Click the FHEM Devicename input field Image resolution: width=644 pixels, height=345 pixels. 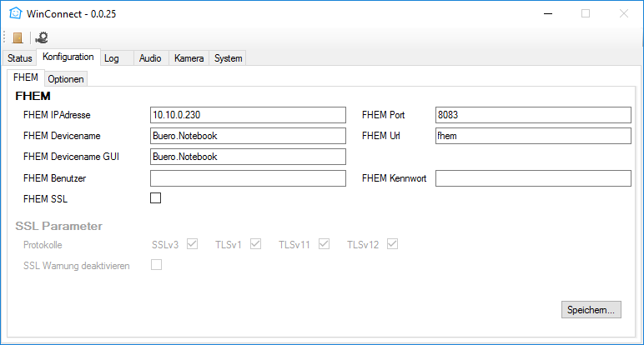click(x=248, y=136)
